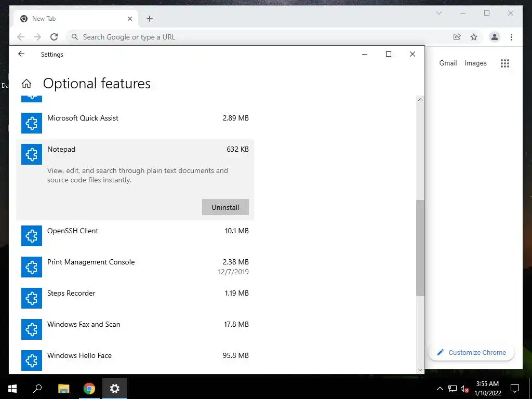Open the Chrome profile avatar menu
This screenshot has width=532, height=399.
point(495,37)
